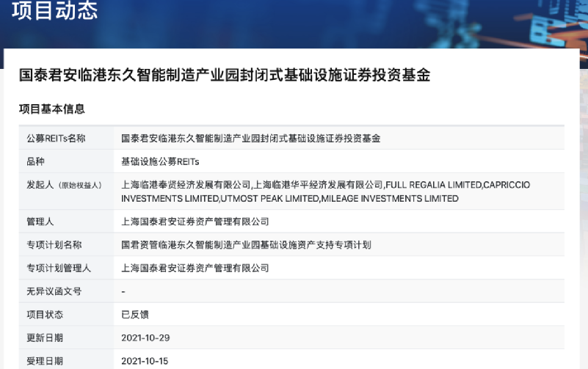The width and height of the screenshot is (588, 369).
Task: Select the 基础设施公募REITs value
Action: click(x=160, y=161)
